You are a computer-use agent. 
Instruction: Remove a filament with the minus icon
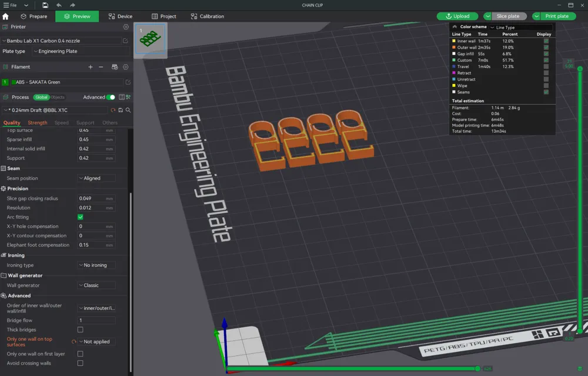click(x=101, y=67)
